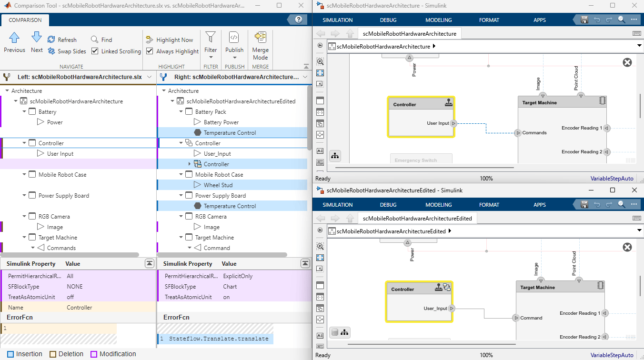The image size is (644, 360).
Task: Select RGB Camera in left tree
Action: click(x=54, y=216)
